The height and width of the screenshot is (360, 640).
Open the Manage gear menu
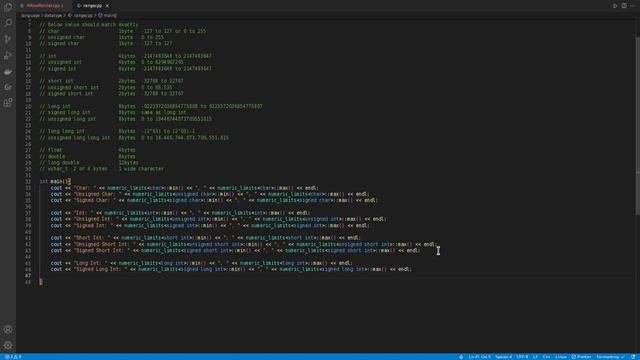point(8,345)
